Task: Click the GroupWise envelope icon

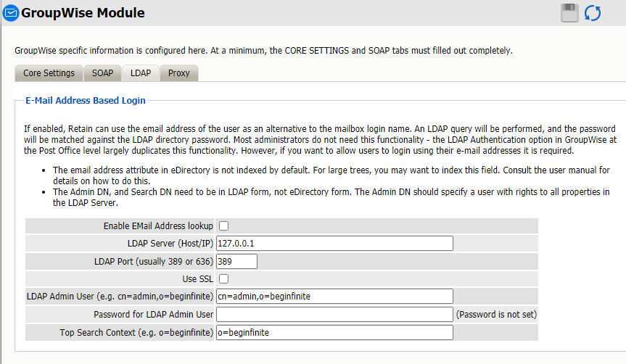Action: point(11,13)
